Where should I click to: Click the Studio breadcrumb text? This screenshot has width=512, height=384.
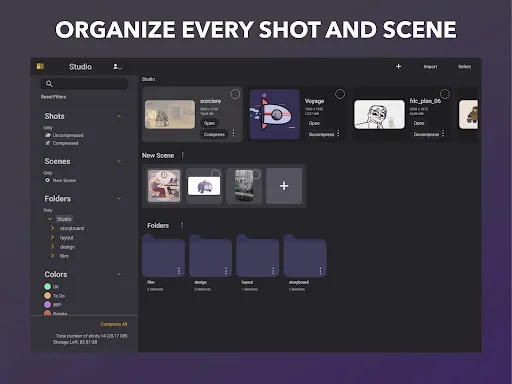(x=148, y=79)
